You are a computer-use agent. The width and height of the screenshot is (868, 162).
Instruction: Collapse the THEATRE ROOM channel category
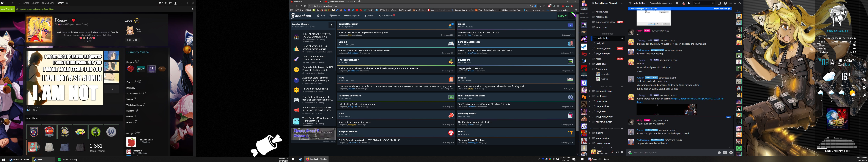(606, 128)
